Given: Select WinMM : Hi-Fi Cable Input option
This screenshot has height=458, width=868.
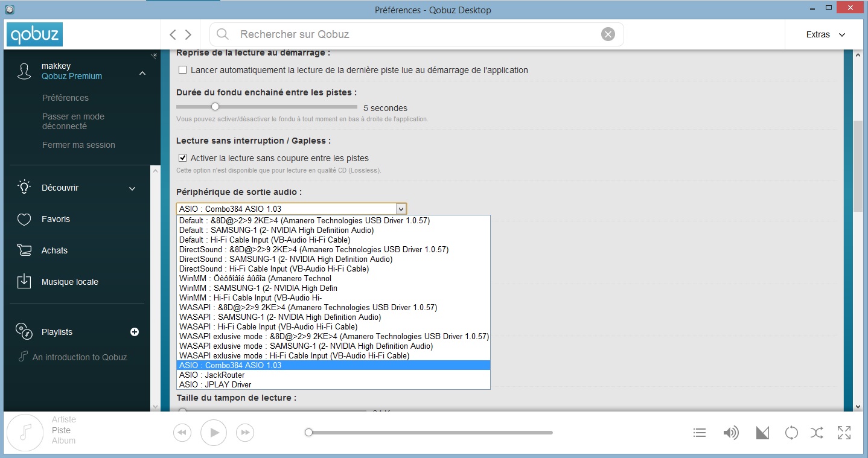Looking at the screenshot, I should tap(333, 297).
